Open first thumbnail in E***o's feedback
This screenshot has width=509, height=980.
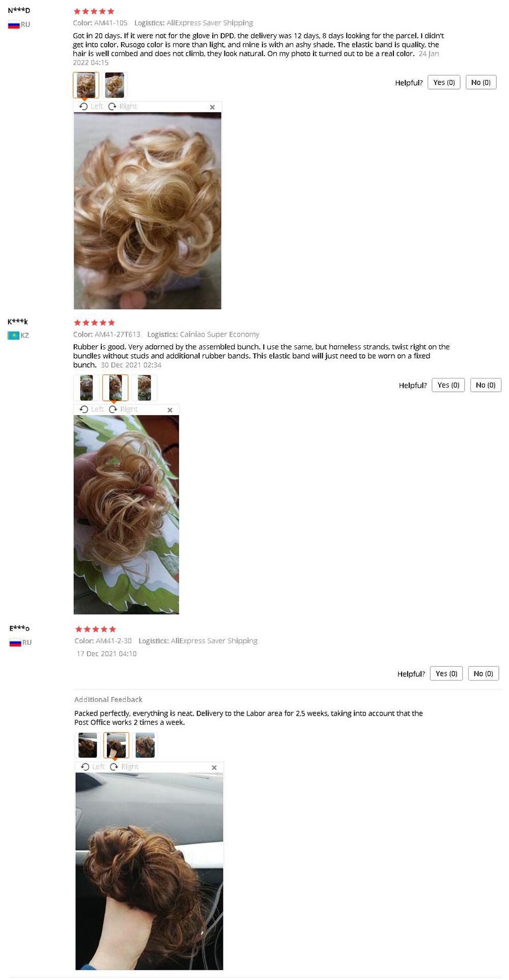tap(88, 745)
